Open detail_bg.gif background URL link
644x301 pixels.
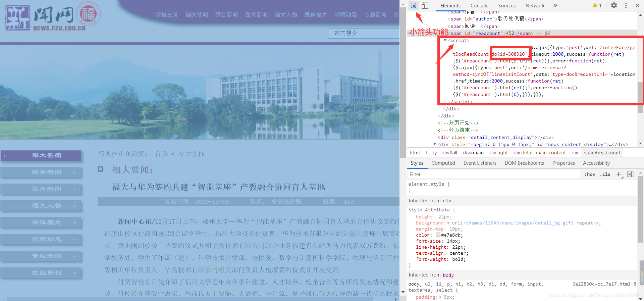tap(517, 223)
